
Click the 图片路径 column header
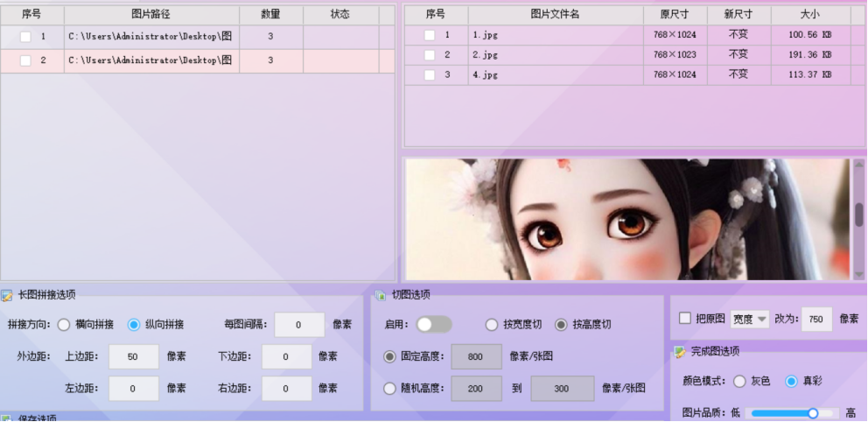tap(151, 15)
